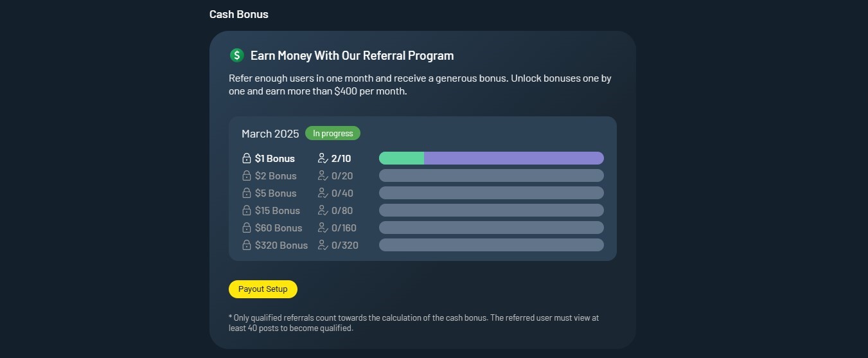The image size is (868, 358).
Task: Click the lock icon beside $60 Bonus
Action: click(x=246, y=228)
